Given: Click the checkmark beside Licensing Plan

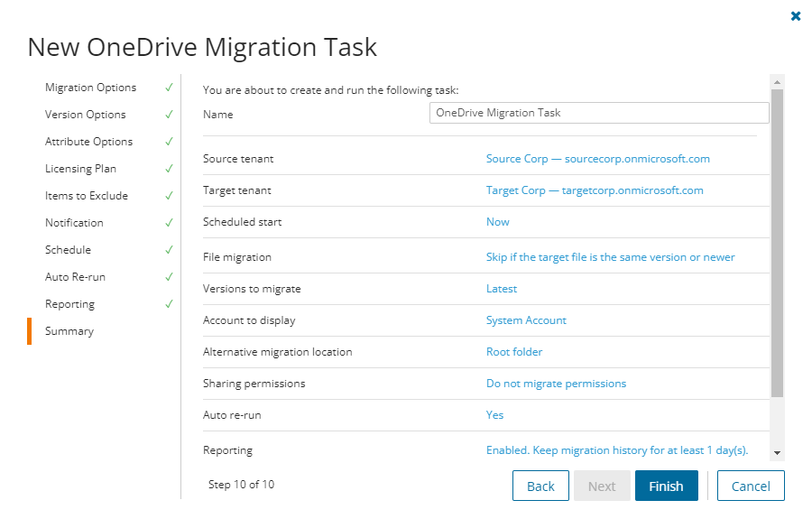Looking at the screenshot, I should (171, 168).
